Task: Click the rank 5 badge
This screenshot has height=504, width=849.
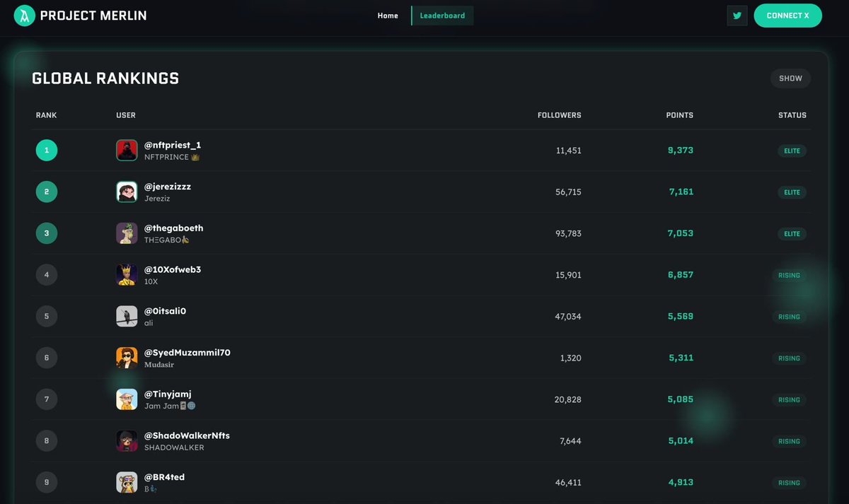Action: 47,317
